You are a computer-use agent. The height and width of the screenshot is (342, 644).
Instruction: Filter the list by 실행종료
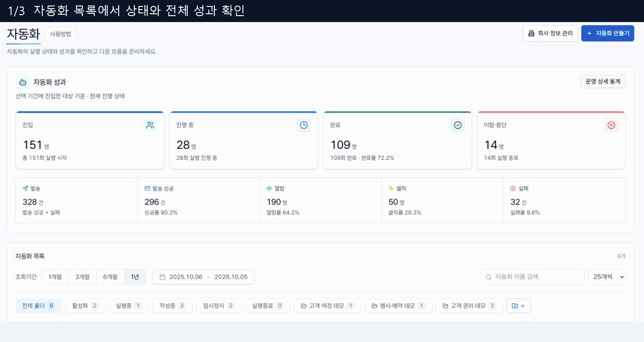268,306
